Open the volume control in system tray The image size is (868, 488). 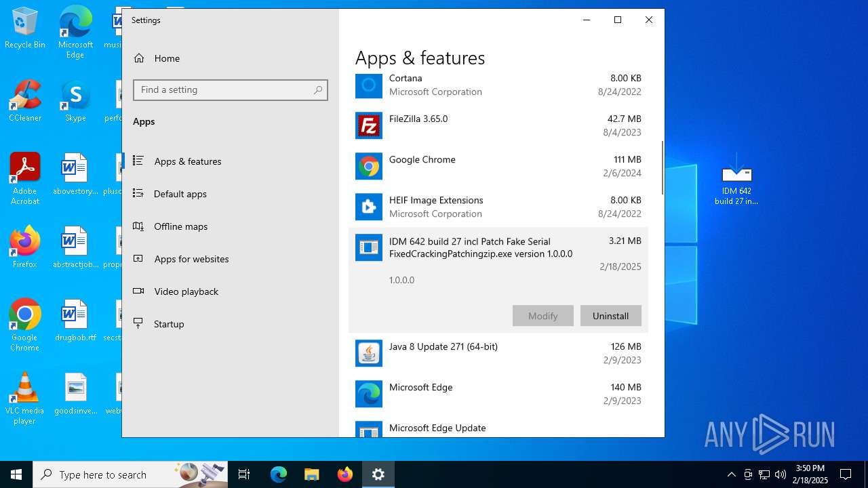coord(781,474)
